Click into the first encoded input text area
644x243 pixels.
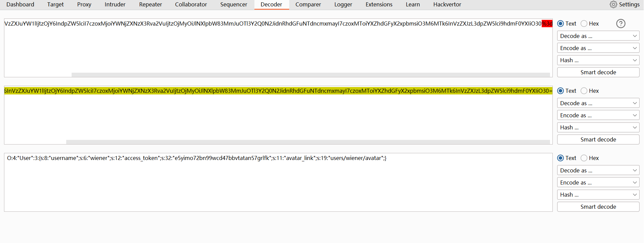pos(278,48)
